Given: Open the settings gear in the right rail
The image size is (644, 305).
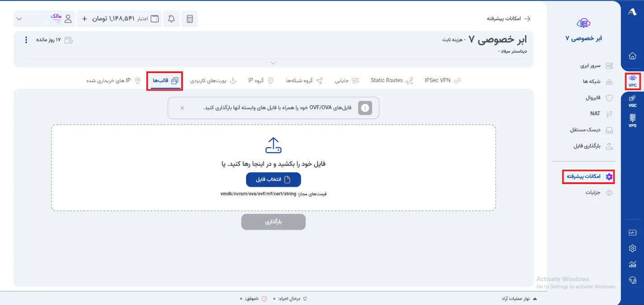Looking at the screenshot, I should click(632, 248).
